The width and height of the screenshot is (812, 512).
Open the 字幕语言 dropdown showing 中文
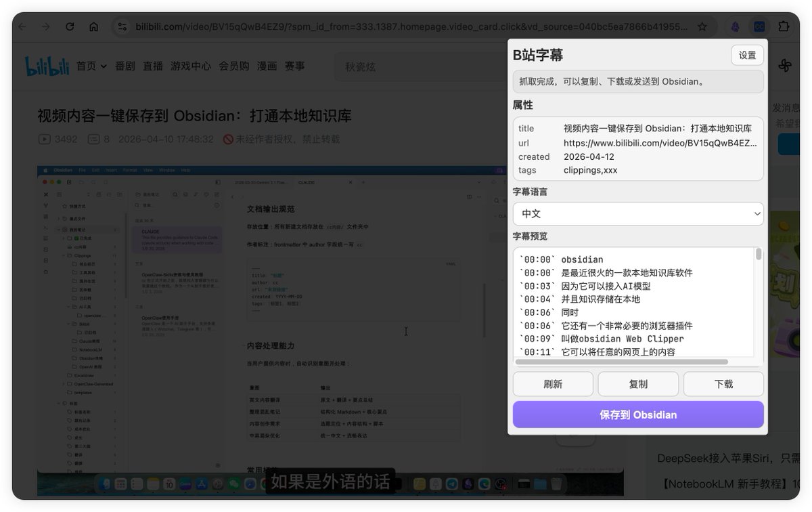638,213
